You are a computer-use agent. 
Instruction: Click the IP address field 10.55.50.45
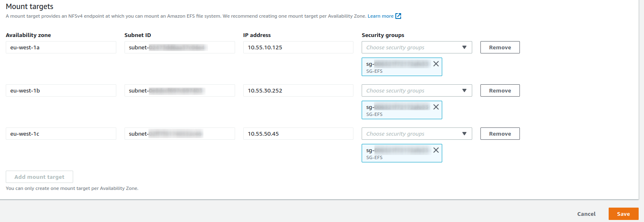pyautogui.click(x=298, y=134)
